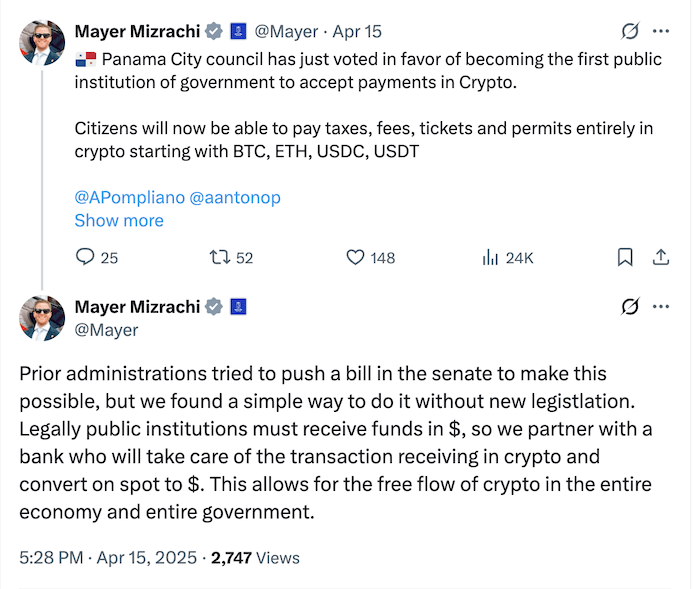This screenshot has width=694, height=589.
Task: Click the blue affiliation badge on second tweet
Action: click(x=238, y=307)
